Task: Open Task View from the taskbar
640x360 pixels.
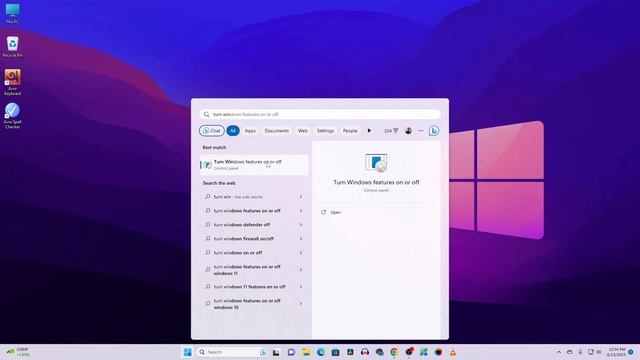Action: click(276, 352)
